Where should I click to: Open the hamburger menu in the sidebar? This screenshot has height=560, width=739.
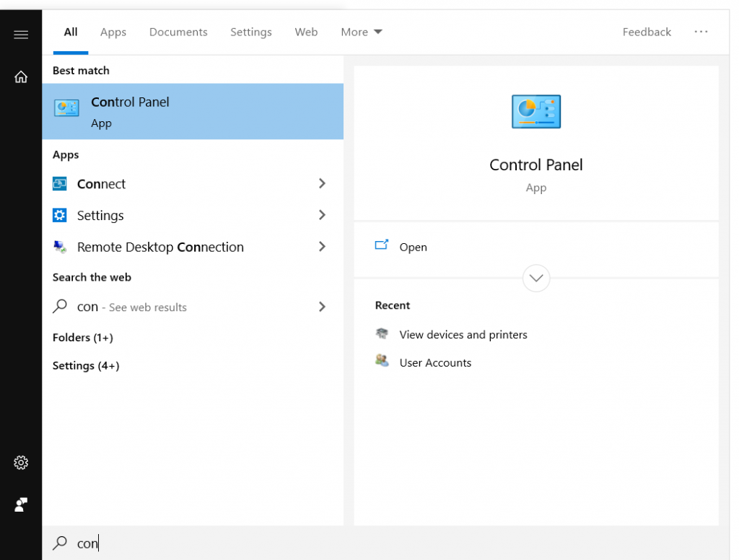[21, 35]
